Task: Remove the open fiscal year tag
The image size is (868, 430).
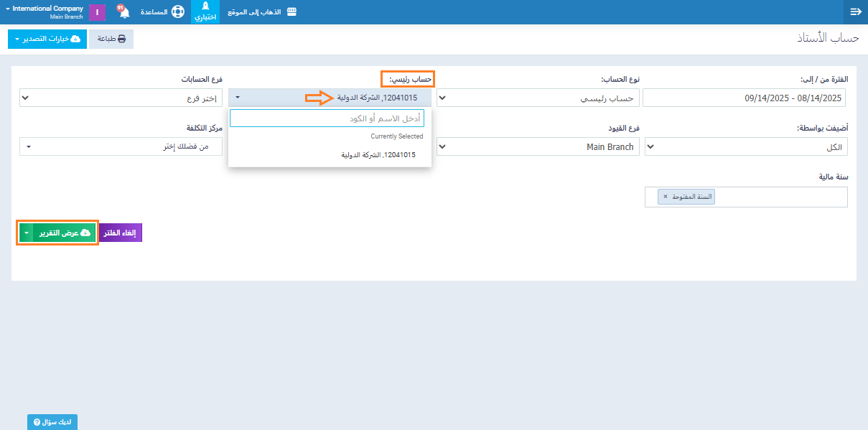Action: tap(665, 197)
